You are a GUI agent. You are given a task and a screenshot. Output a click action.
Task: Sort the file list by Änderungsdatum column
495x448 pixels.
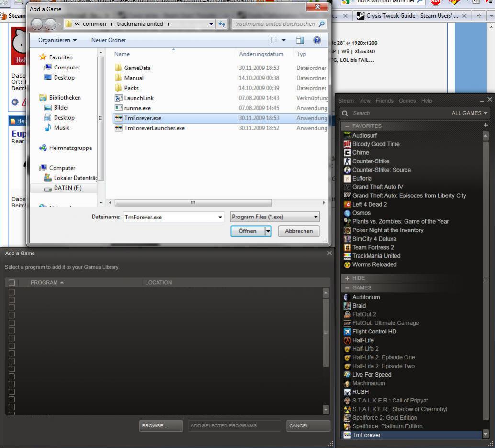pos(261,54)
